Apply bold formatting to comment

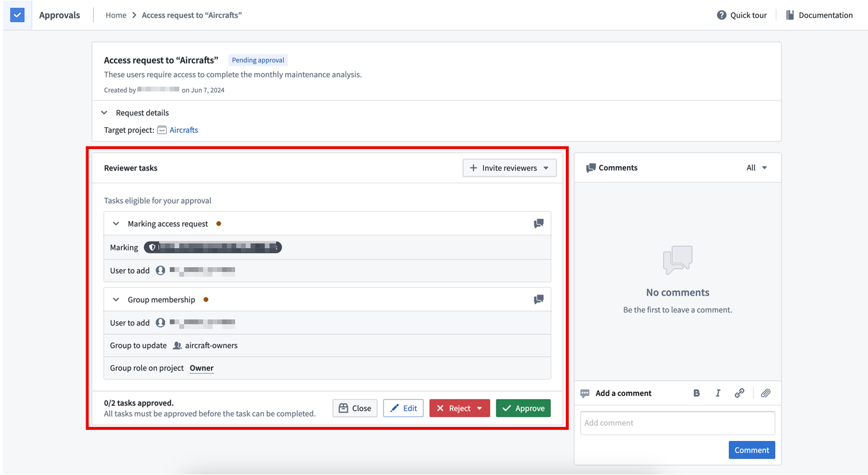click(x=696, y=393)
